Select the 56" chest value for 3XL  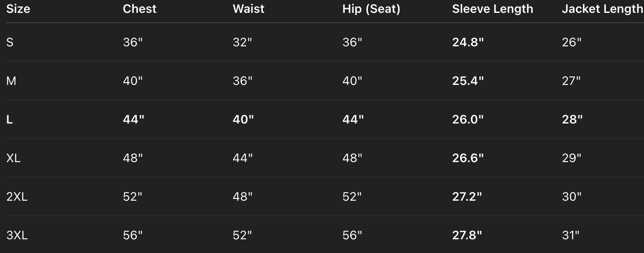[132, 235]
